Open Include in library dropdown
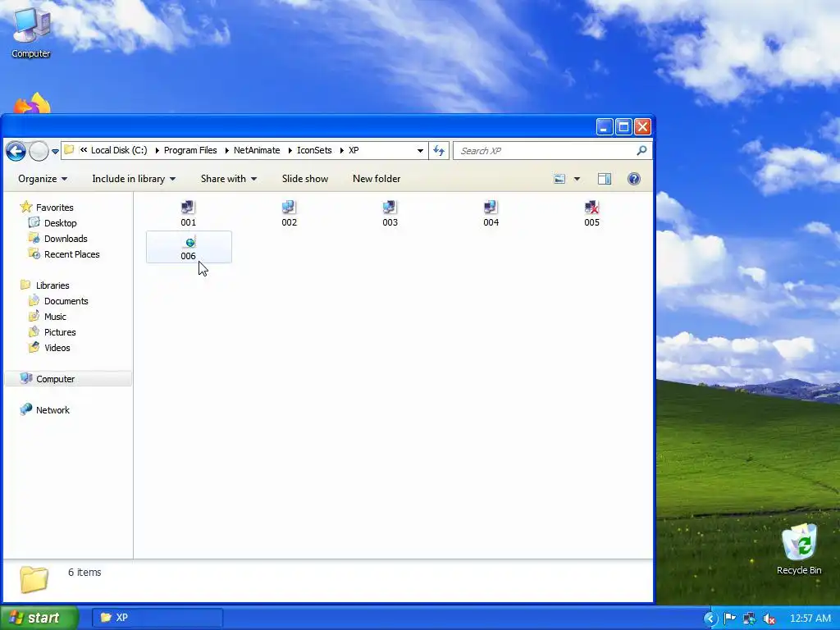The image size is (840, 630). pyautogui.click(x=134, y=179)
